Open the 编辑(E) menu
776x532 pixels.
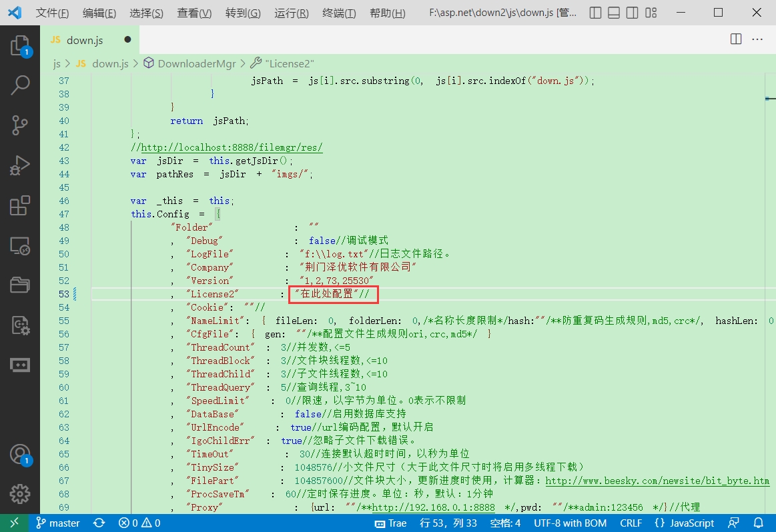point(99,13)
